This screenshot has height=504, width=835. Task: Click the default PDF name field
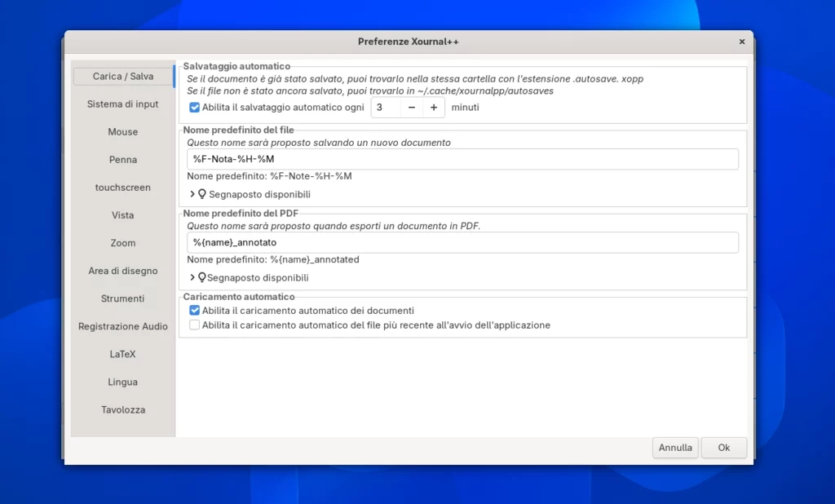[x=462, y=242]
